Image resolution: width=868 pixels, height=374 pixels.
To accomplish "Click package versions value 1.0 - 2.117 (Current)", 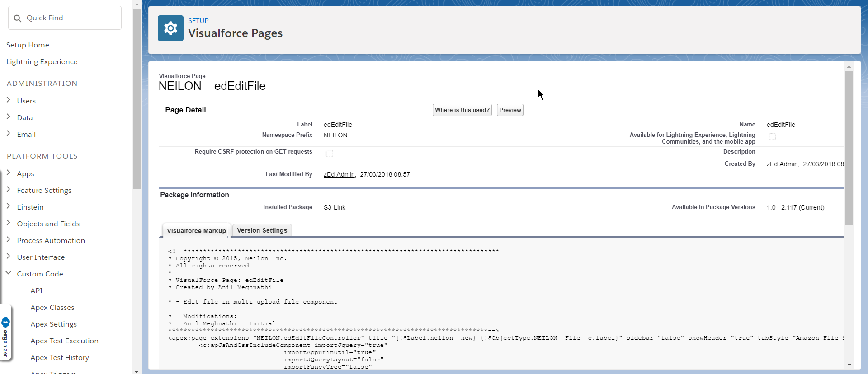I will pos(795,207).
